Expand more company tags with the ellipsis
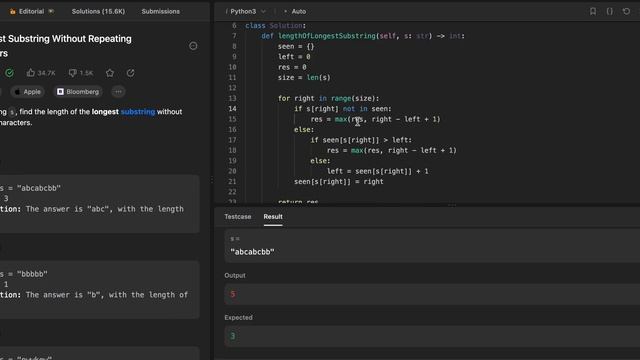 [x=118, y=92]
